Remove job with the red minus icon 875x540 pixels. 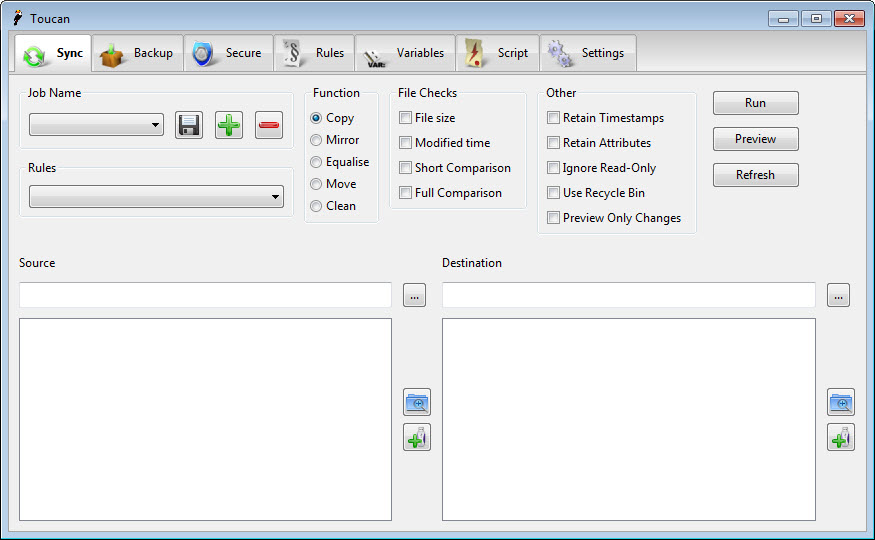tap(269, 125)
